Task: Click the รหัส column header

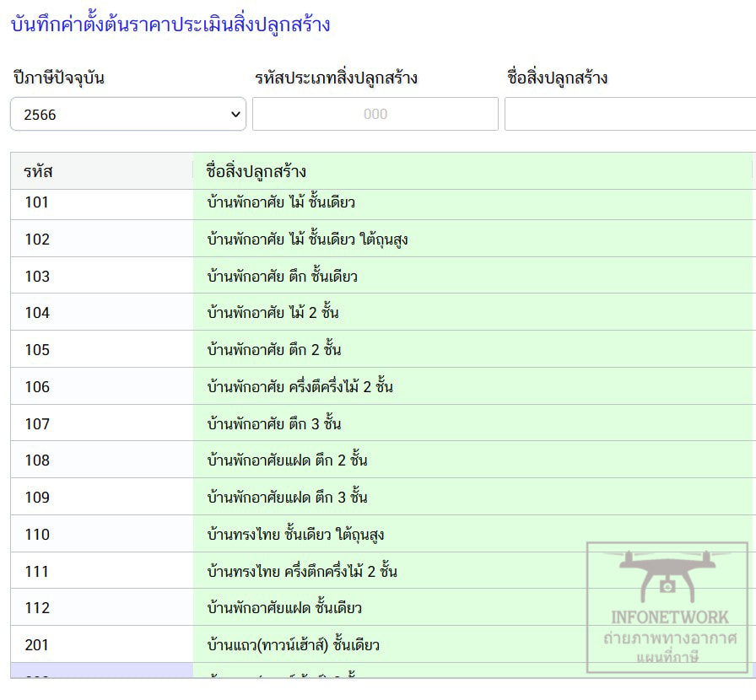Action: pyautogui.click(x=102, y=171)
